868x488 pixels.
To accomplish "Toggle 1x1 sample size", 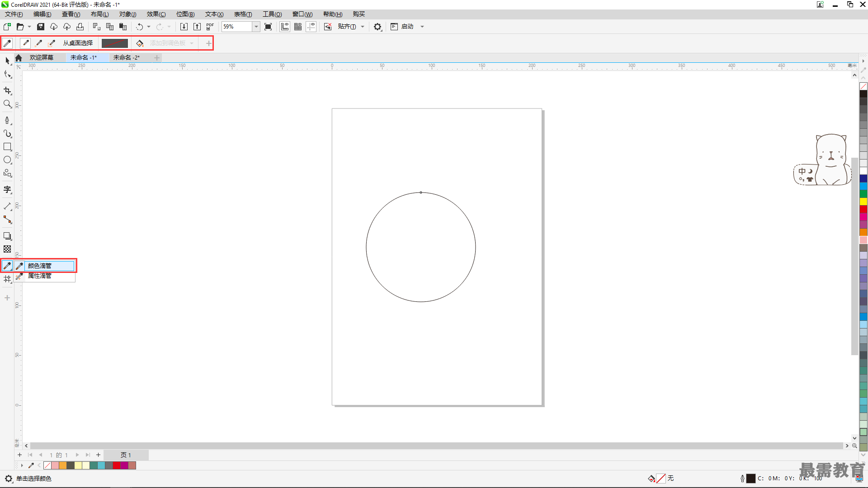I will click(26, 43).
